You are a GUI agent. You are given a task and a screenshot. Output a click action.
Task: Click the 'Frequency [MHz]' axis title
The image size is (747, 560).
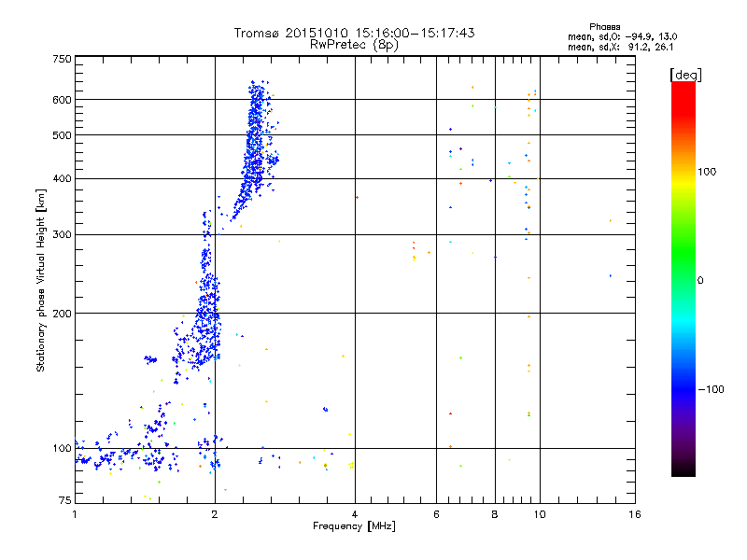point(354,526)
